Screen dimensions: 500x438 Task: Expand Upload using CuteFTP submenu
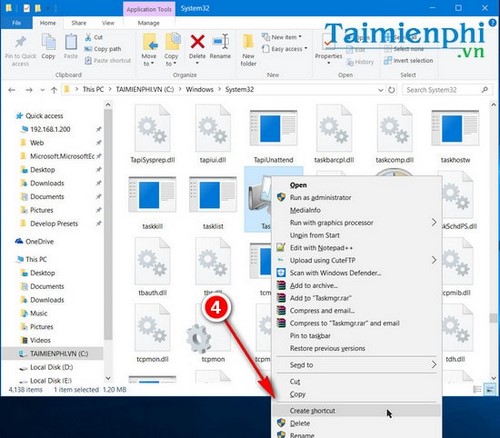434,260
